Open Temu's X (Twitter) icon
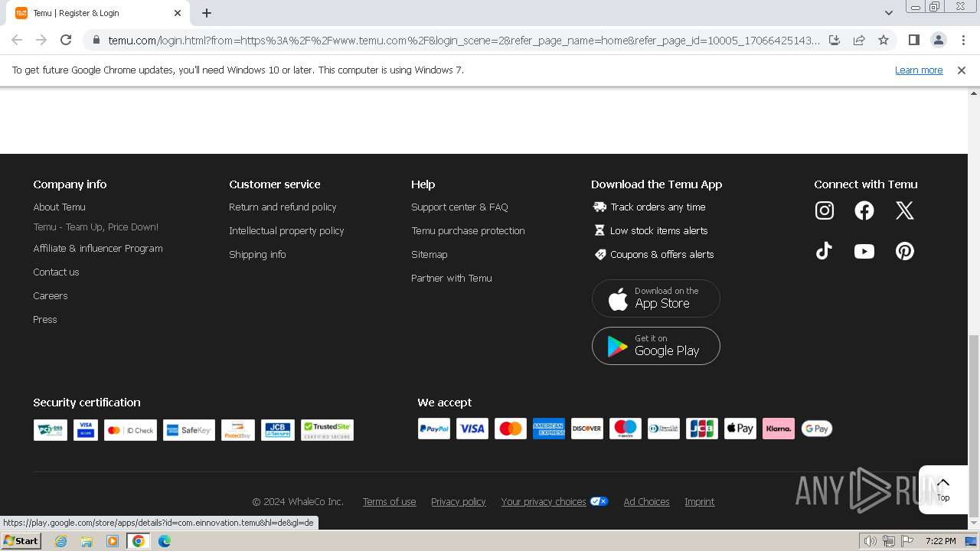 [905, 210]
